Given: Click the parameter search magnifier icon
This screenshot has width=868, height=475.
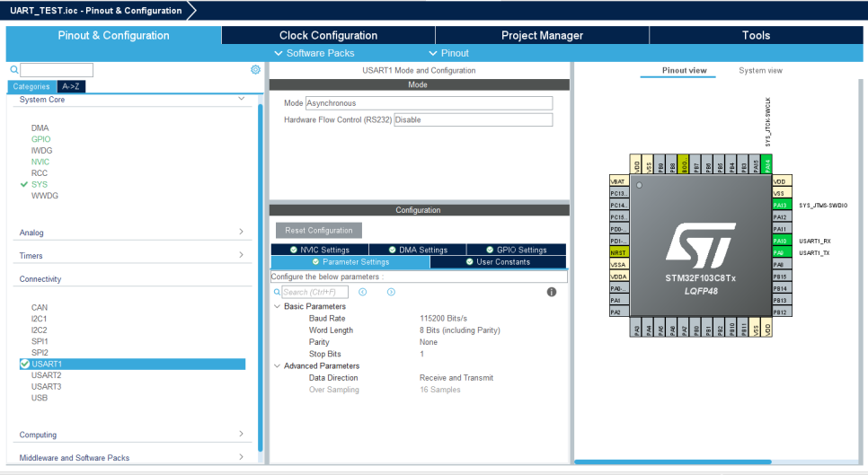Looking at the screenshot, I should (277, 292).
